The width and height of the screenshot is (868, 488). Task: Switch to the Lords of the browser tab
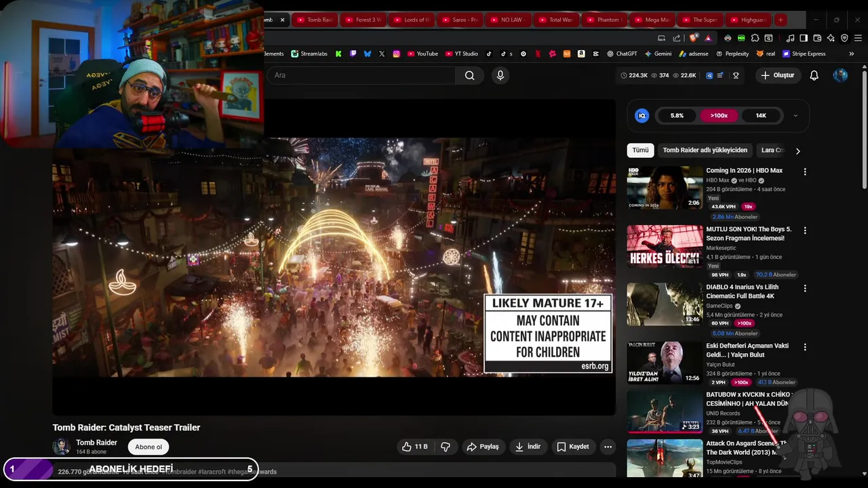click(412, 20)
